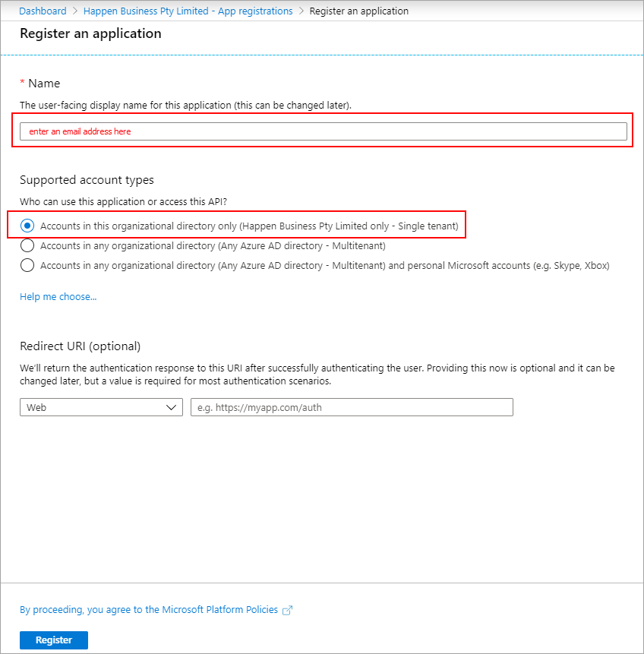
Task: Focus the Redirect URI text box
Action: click(x=352, y=407)
